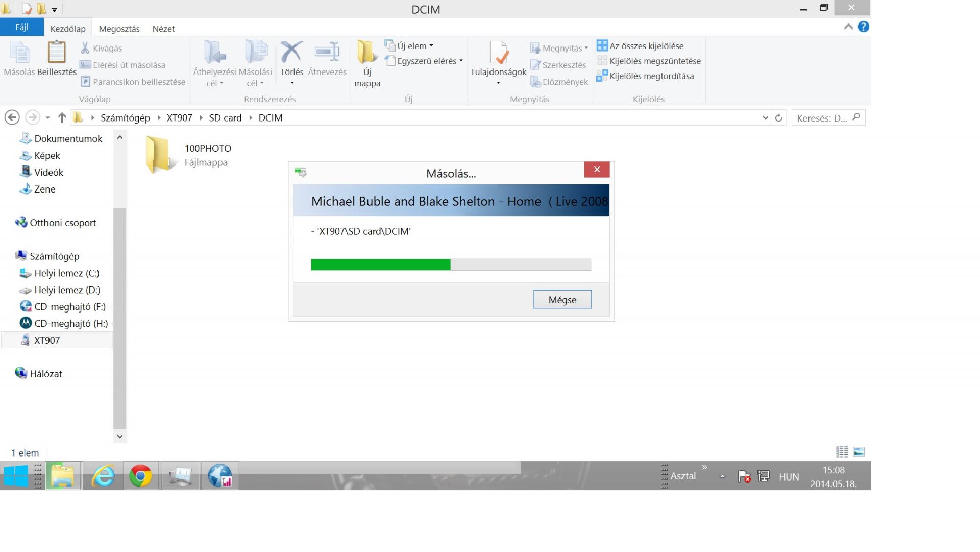Click Kijelölés megszüntetése select none
This screenshot has width=980, height=552.
649,61
